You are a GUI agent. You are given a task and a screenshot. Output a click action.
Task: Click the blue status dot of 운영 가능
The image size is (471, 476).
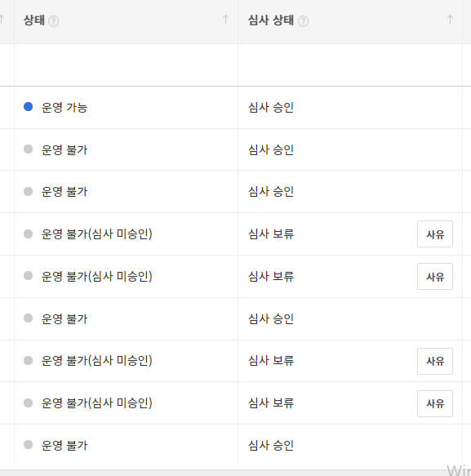(x=29, y=107)
